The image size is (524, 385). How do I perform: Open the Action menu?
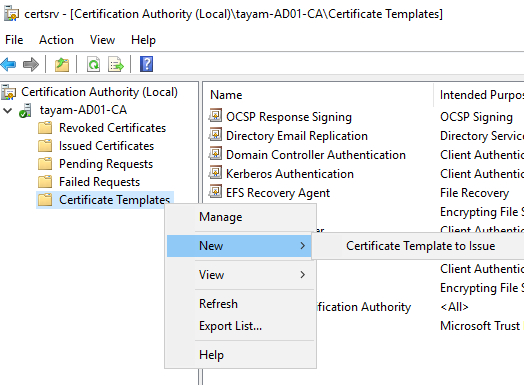[x=56, y=40]
